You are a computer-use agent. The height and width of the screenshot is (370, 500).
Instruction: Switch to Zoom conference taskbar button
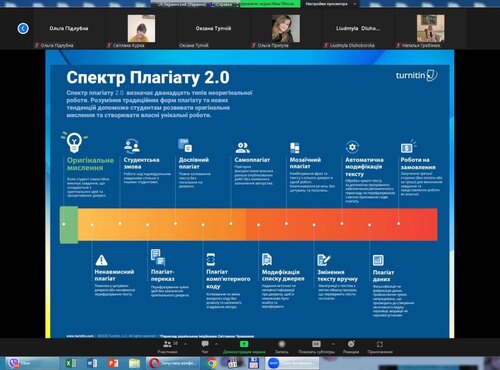point(292,363)
